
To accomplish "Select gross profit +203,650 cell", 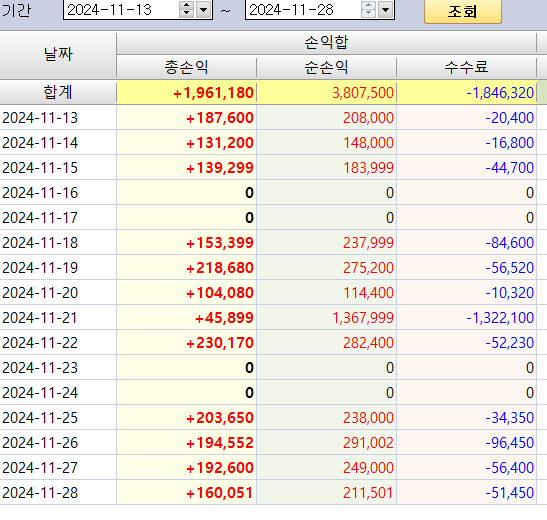I will [187, 417].
